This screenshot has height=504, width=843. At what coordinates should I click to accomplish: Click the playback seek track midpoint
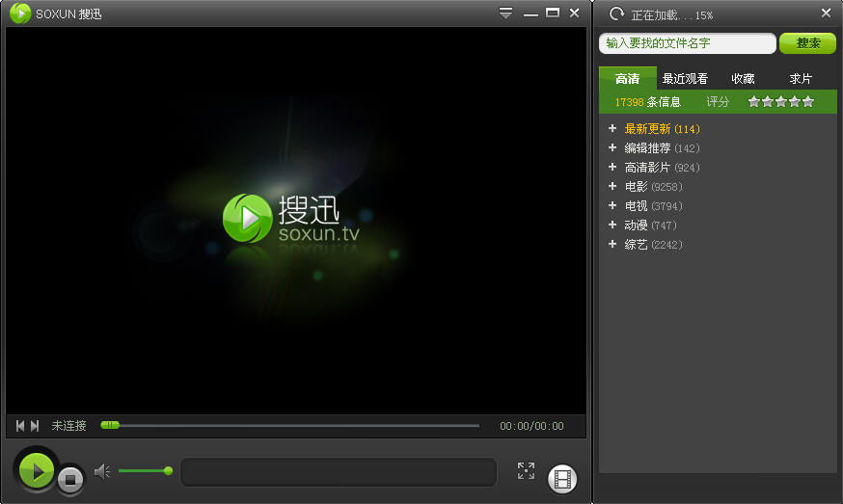click(290, 426)
